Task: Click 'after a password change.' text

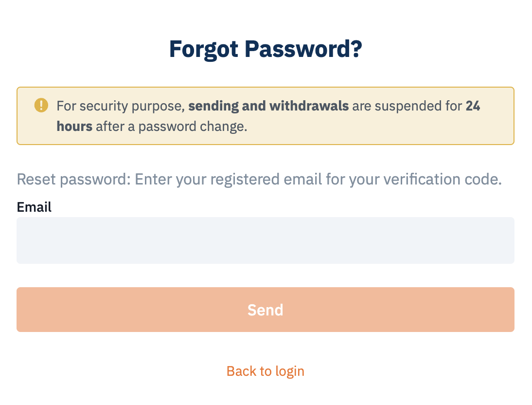Action: tap(172, 127)
